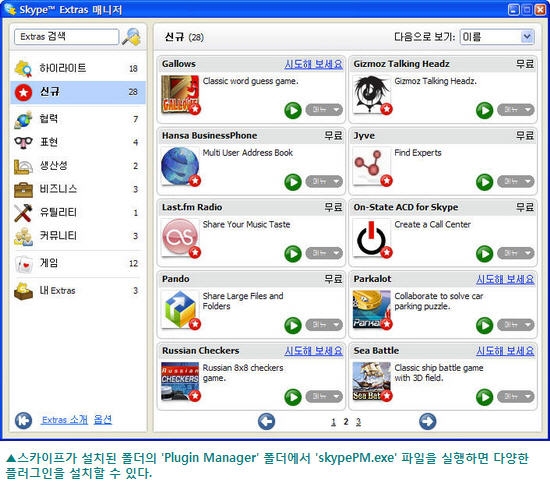Viewport: 550px width, 489px height.
Task: Run Jyve with green play button
Action: click(x=484, y=182)
